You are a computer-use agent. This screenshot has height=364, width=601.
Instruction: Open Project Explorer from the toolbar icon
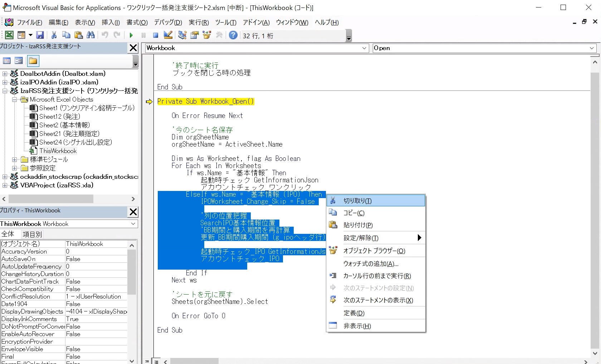click(182, 35)
